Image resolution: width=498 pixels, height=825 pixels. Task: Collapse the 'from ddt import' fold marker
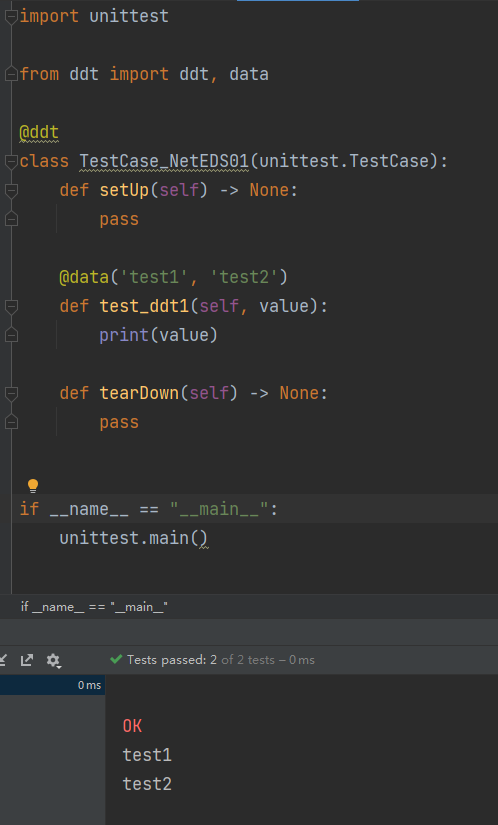(11, 75)
